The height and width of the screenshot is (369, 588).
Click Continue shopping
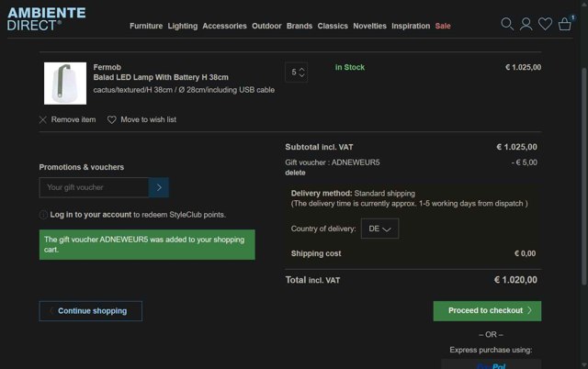click(x=90, y=311)
